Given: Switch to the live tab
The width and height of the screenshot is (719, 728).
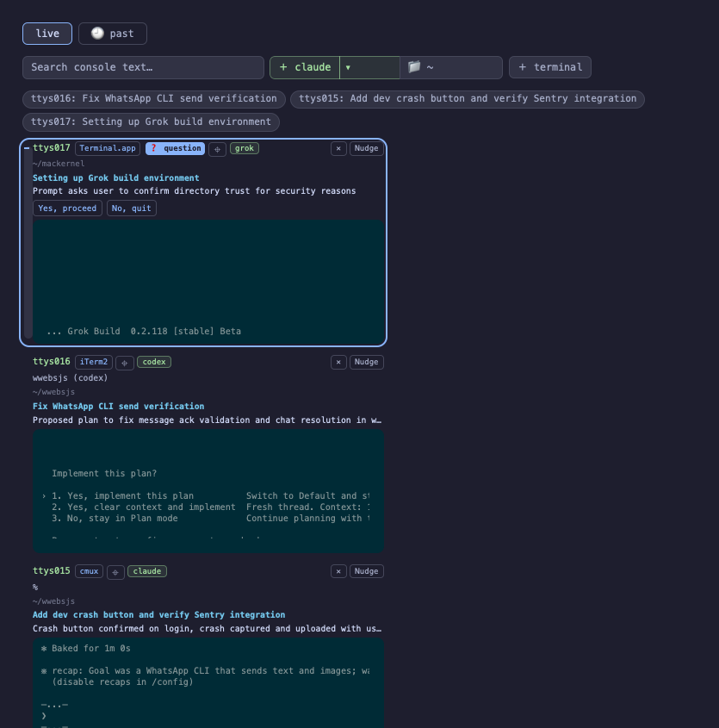Looking at the screenshot, I should pos(47,34).
